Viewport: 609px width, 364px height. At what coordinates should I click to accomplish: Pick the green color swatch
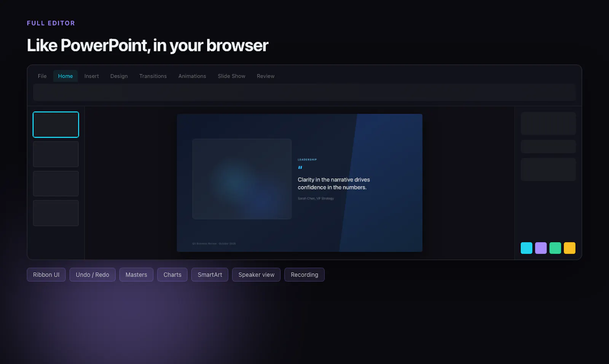click(x=555, y=248)
